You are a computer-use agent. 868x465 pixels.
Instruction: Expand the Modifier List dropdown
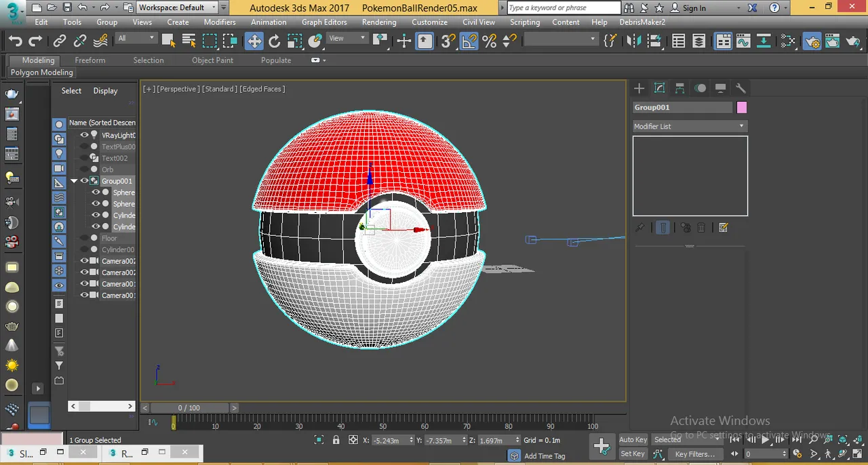tap(690, 126)
